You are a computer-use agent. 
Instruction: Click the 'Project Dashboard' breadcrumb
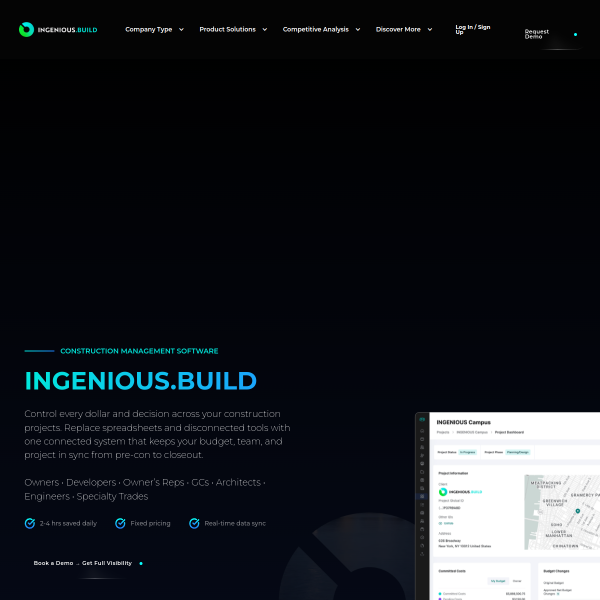pos(509,432)
